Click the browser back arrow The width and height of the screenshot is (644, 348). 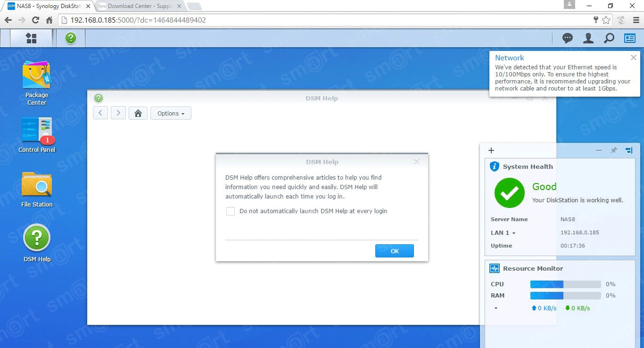point(8,20)
